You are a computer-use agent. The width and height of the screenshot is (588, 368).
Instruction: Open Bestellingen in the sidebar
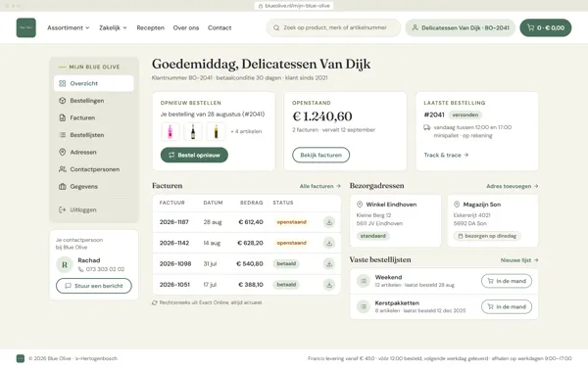(93, 101)
